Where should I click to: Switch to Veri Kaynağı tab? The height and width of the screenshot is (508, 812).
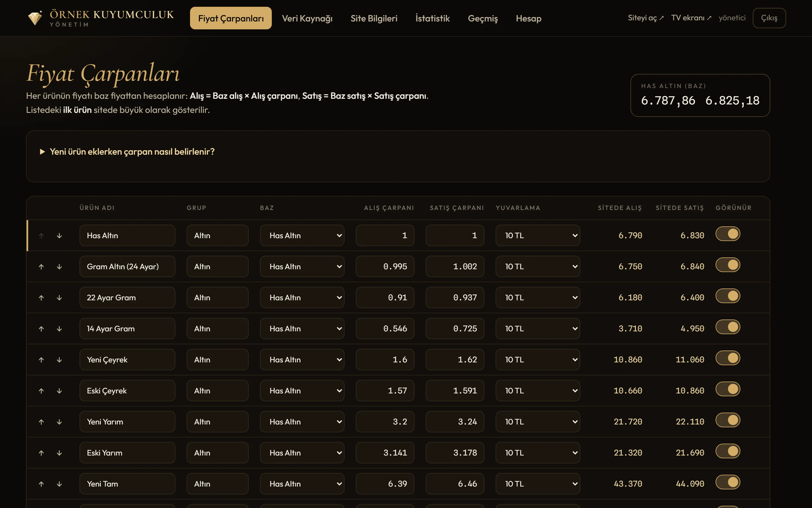click(x=307, y=18)
